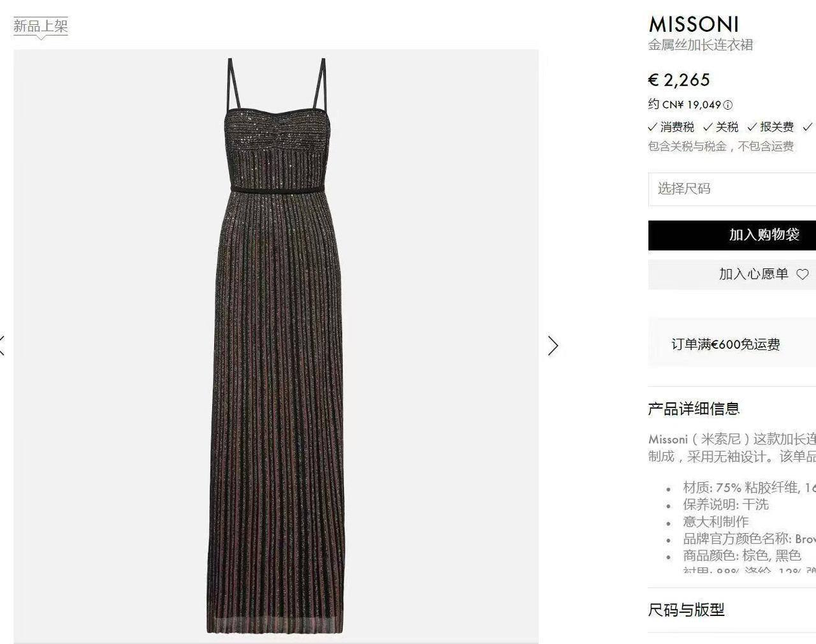Click the 消费税 checkmark icon
The image size is (816, 644).
click(652, 127)
